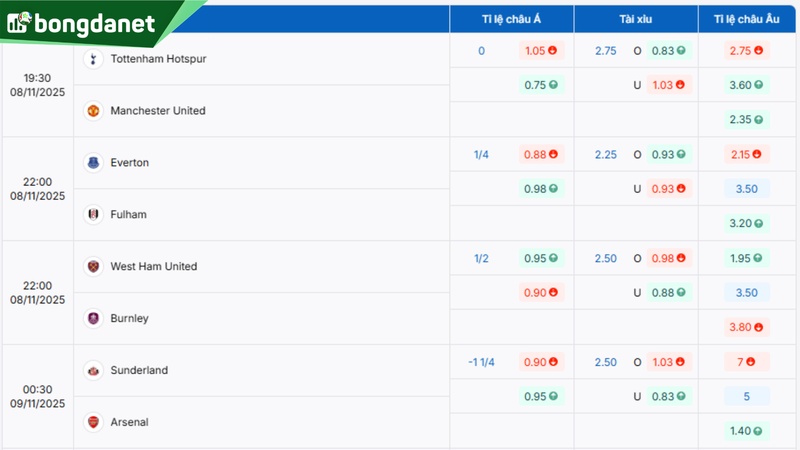Click the Everton club crest
This screenshot has width=800, height=450.
(93, 163)
